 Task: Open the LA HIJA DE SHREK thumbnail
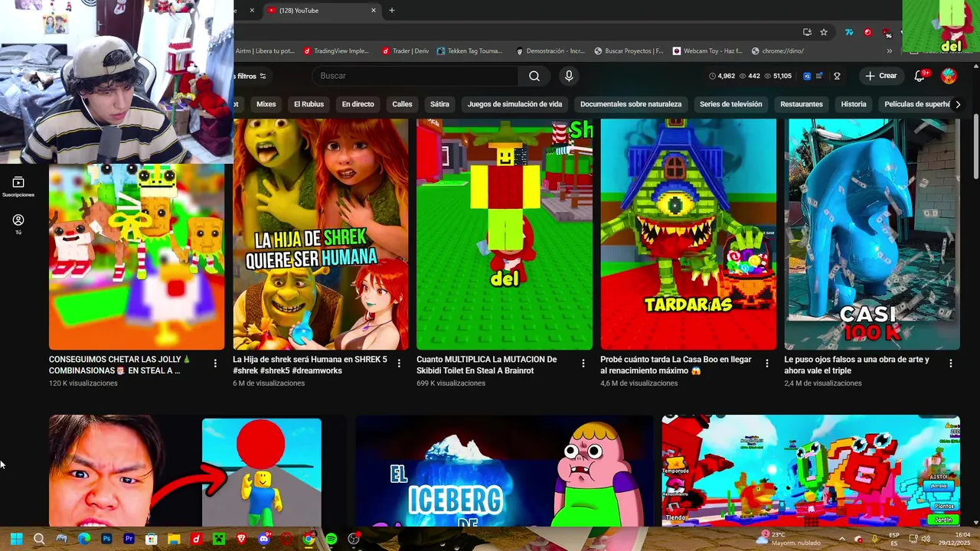point(321,233)
